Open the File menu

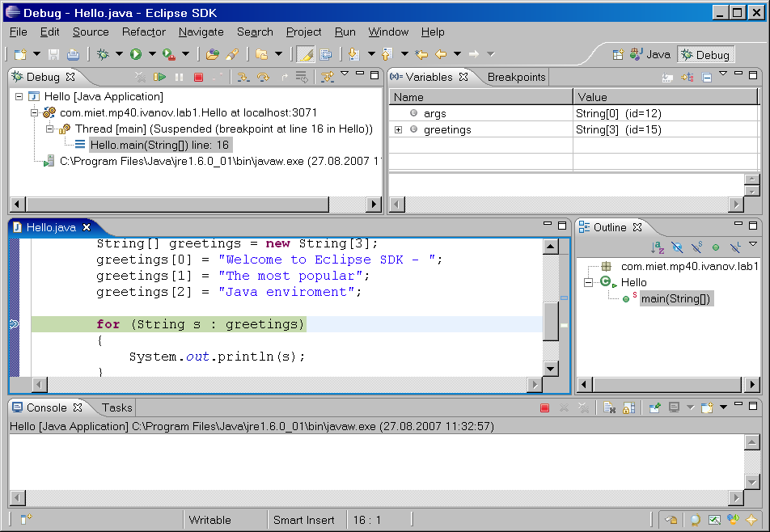click(x=18, y=32)
